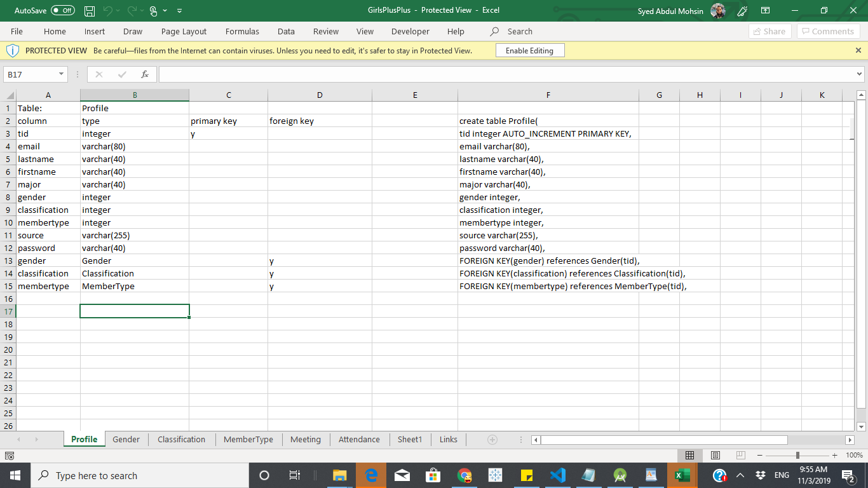Click vertical scrollbar down arrow

click(x=862, y=426)
